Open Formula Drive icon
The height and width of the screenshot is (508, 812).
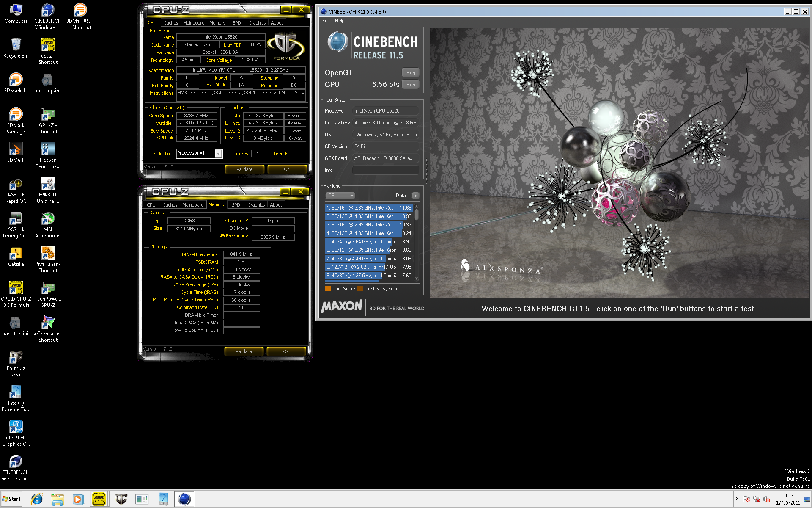(16, 364)
